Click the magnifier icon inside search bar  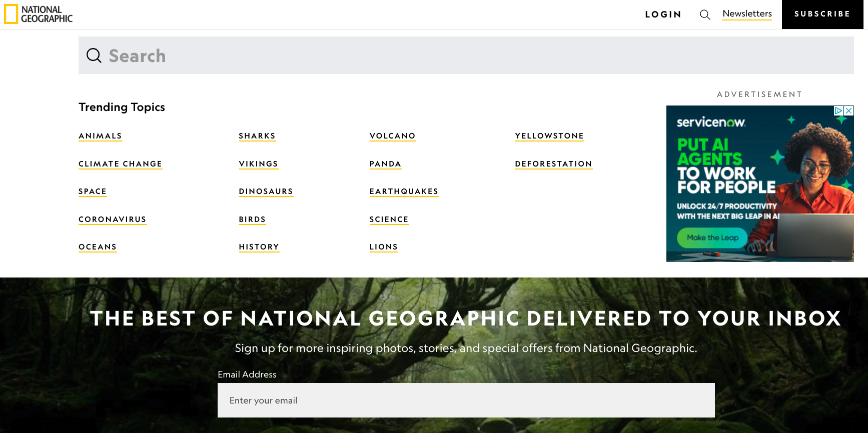click(x=94, y=55)
